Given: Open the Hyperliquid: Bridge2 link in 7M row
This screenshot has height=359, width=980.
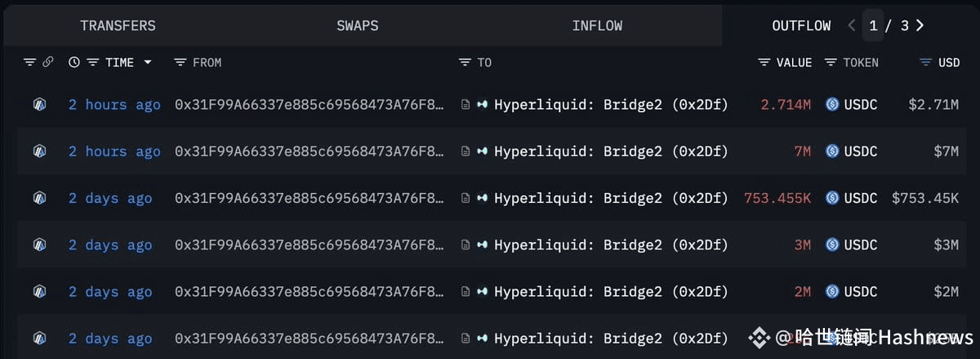Looking at the screenshot, I should (611, 151).
